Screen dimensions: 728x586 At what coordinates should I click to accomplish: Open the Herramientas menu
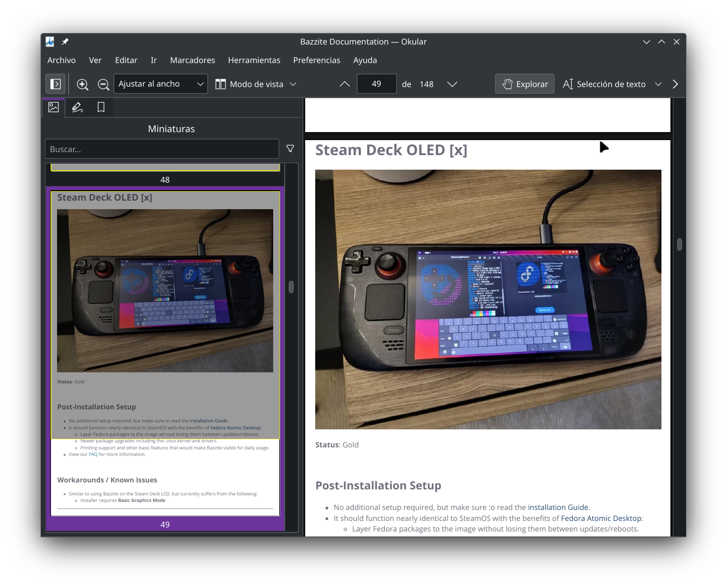tap(254, 60)
